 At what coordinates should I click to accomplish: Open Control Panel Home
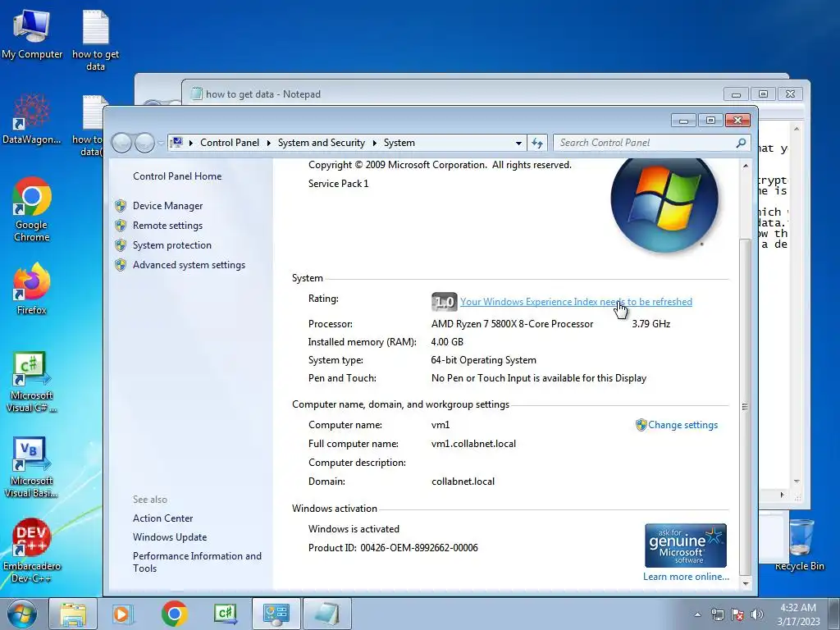[x=177, y=176]
